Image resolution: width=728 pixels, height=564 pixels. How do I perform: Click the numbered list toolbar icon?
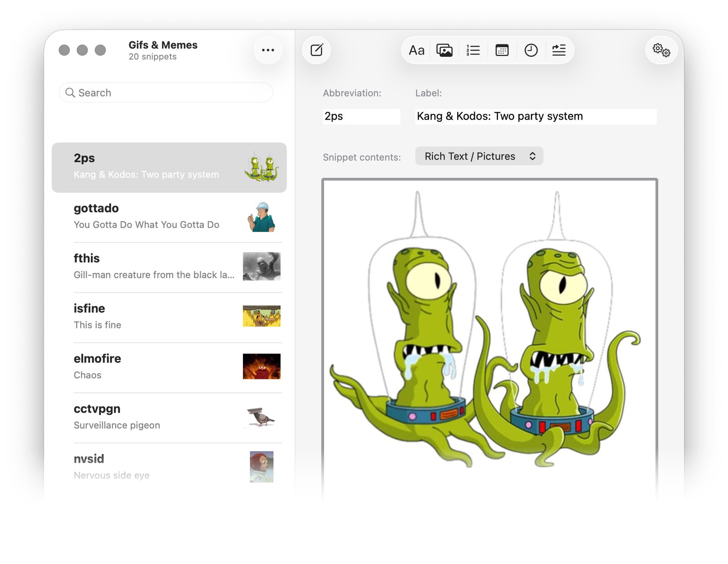[473, 50]
